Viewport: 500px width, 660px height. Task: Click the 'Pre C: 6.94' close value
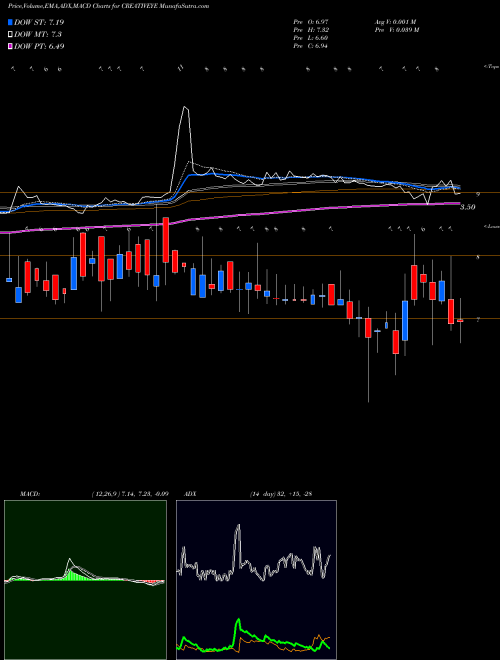coord(311,46)
